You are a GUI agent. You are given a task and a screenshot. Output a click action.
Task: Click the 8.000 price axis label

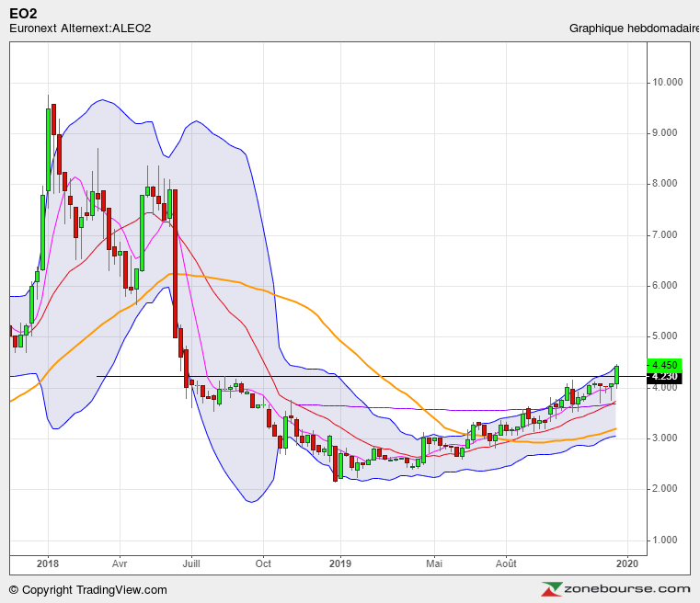665,183
